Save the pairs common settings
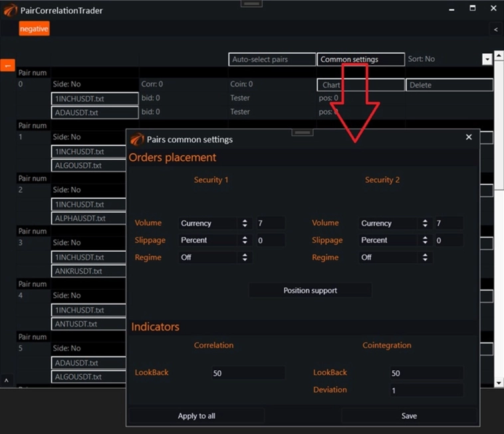Screen dimensions: 504x434 click(409, 415)
